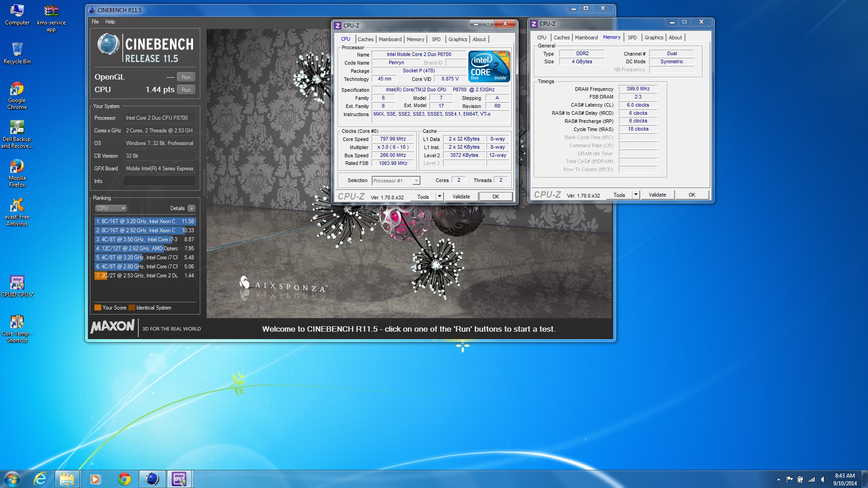
Task: Click CPU-Z app icon in left title bar
Action: [338, 26]
